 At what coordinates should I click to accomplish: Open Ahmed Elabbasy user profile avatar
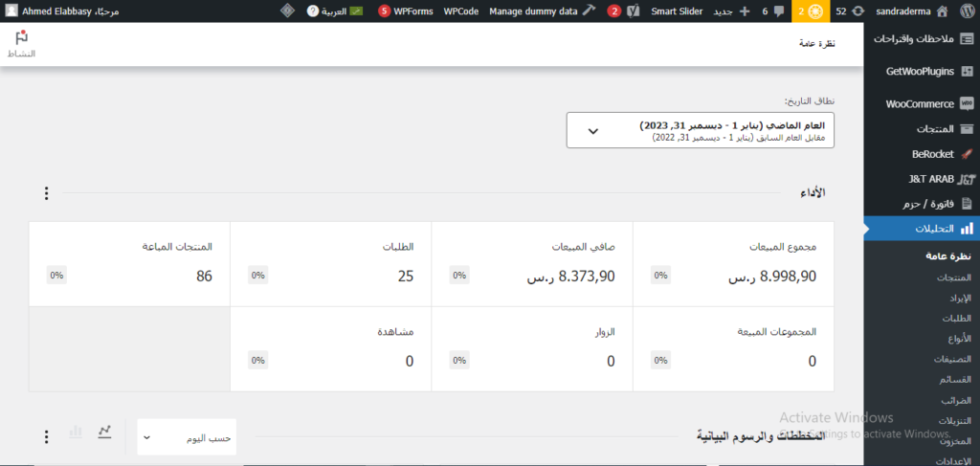click(x=11, y=11)
